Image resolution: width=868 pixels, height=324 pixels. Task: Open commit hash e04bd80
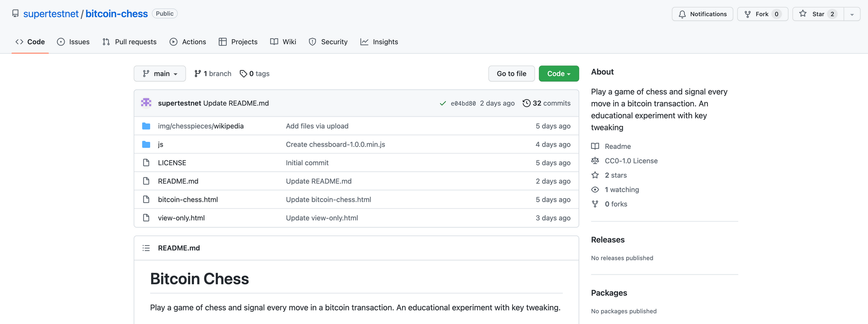[x=463, y=103]
